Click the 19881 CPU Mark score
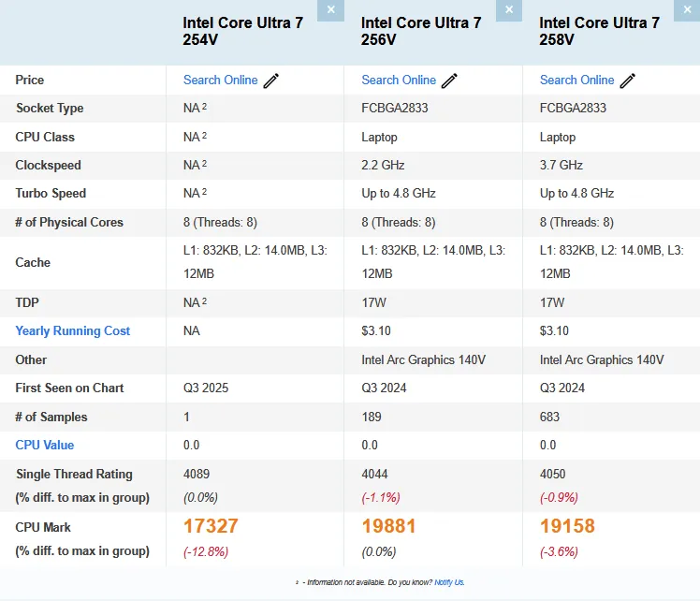 tap(388, 526)
